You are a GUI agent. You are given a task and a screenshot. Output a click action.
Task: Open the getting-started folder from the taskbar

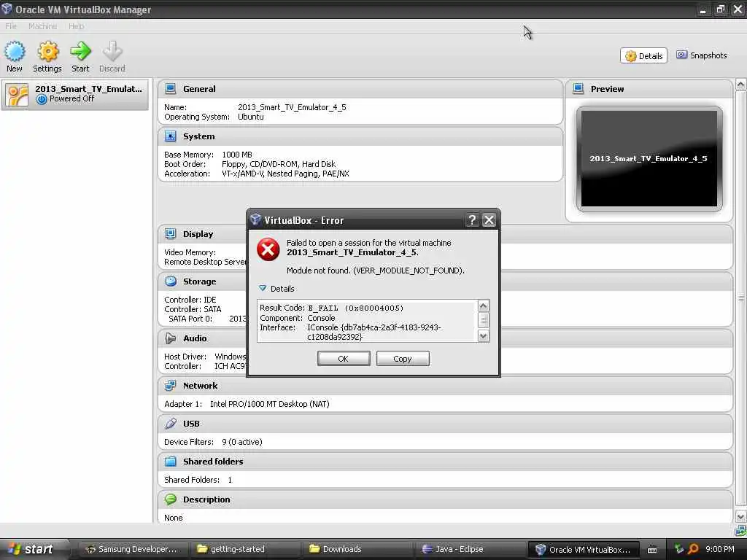(x=245, y=549)
